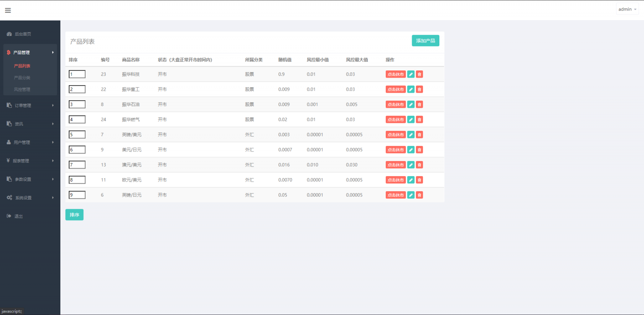Click the 排序 button below the table

pyautogui.click(x=74, y=215)
